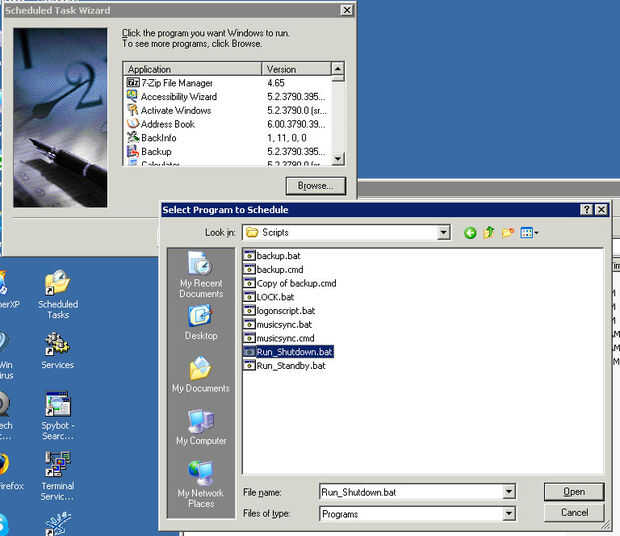
Task: Select BackInfo in application list
Action: tap(152, 138)
